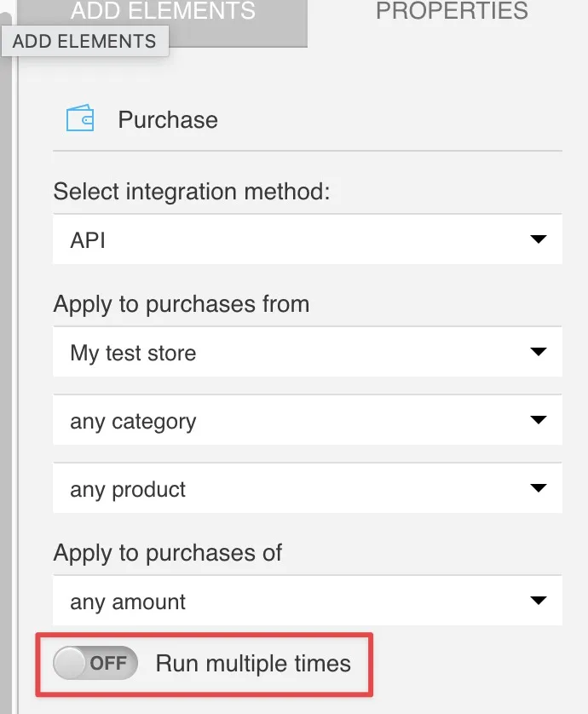The image size is (588, 714).
Task: Toggle the Run multiple times switch
Action: [x=95, y=663]
